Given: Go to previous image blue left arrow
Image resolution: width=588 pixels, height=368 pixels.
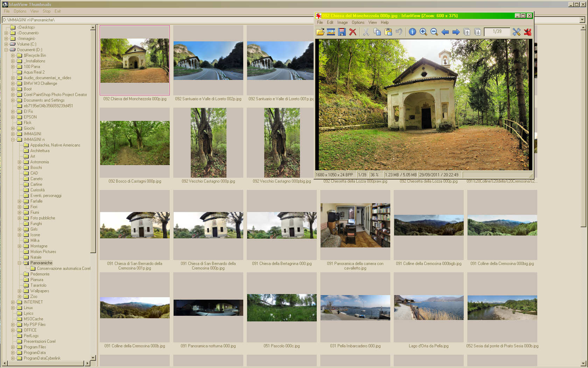Looking at the screenshot, I should (x=445, y=32).
